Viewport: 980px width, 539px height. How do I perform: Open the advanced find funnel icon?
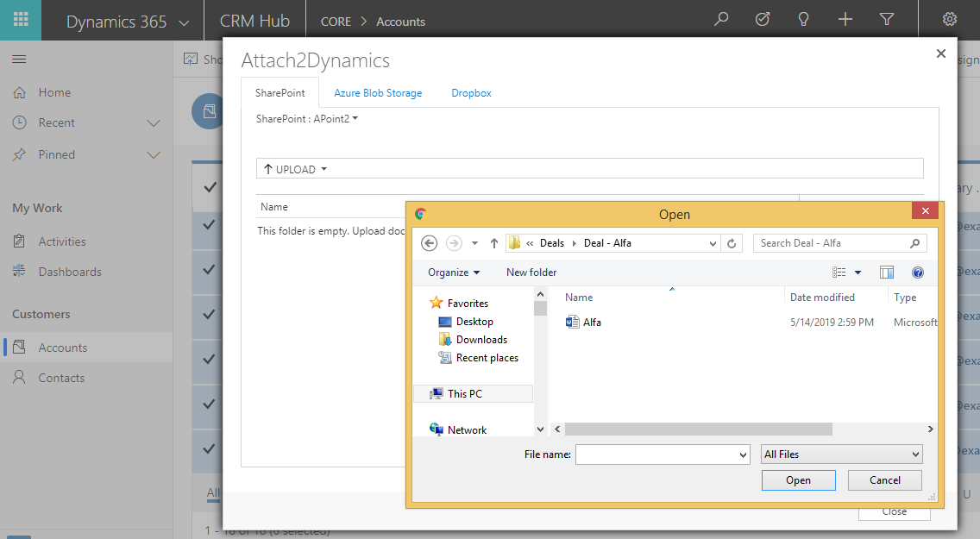[886, 19]
